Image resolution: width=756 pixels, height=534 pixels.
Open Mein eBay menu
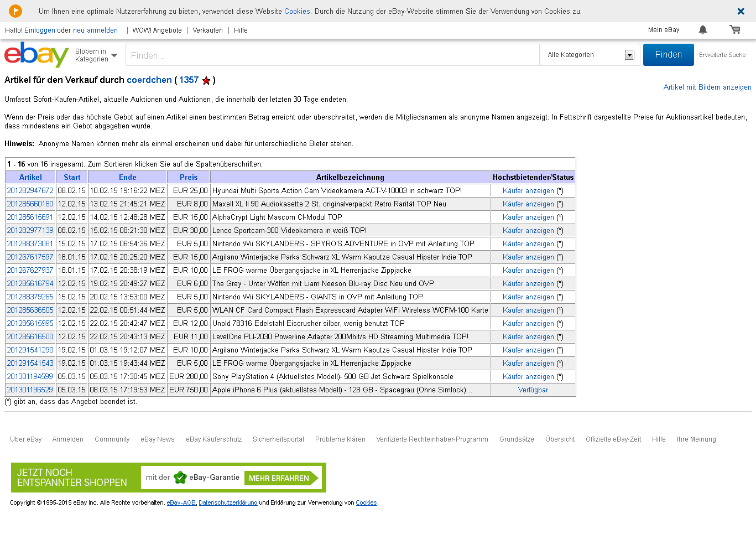click(664, 30)
